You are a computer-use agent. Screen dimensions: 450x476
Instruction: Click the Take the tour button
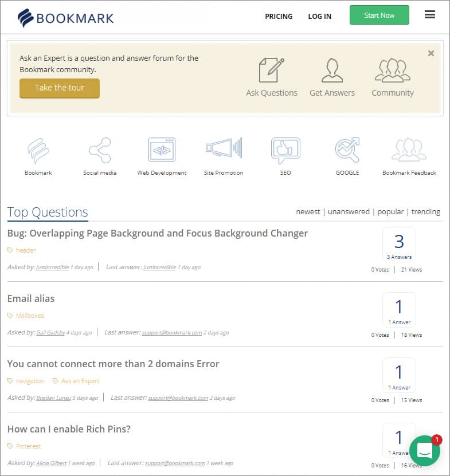tap(60, 88)
